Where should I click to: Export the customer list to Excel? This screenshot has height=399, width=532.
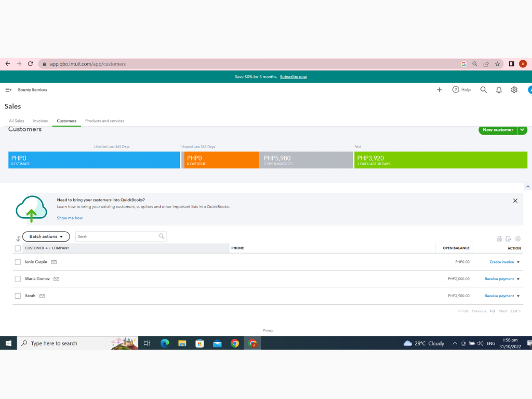pos(508,239)
